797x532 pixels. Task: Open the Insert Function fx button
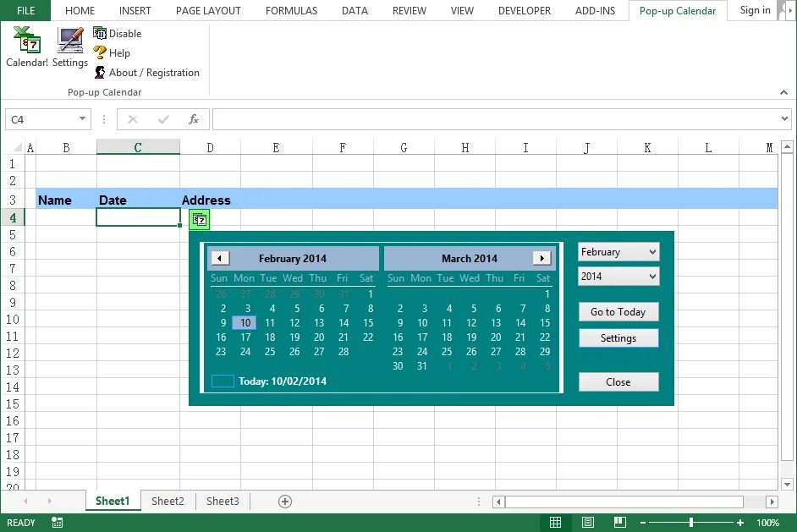tap(194, 119)
